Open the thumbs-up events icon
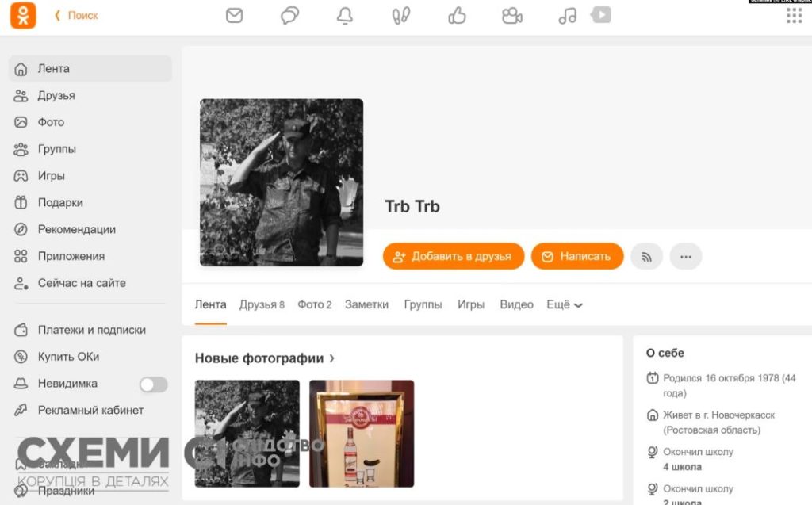 point(457,16)
